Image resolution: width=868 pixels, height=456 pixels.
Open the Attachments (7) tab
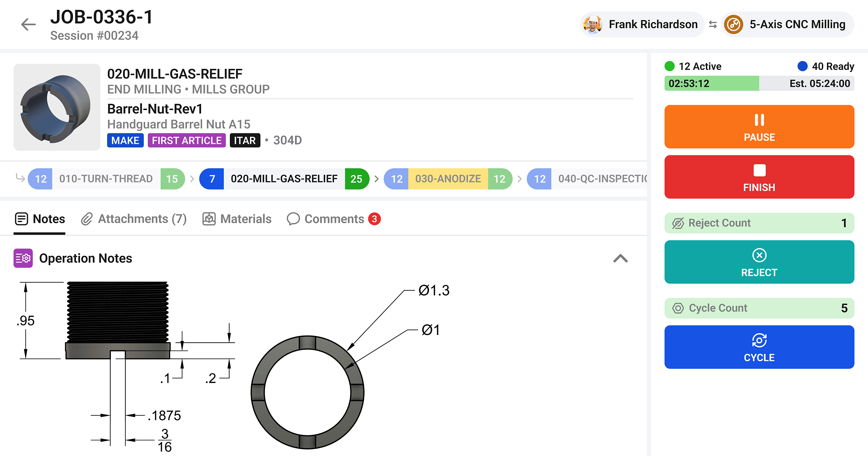point(134,219)
